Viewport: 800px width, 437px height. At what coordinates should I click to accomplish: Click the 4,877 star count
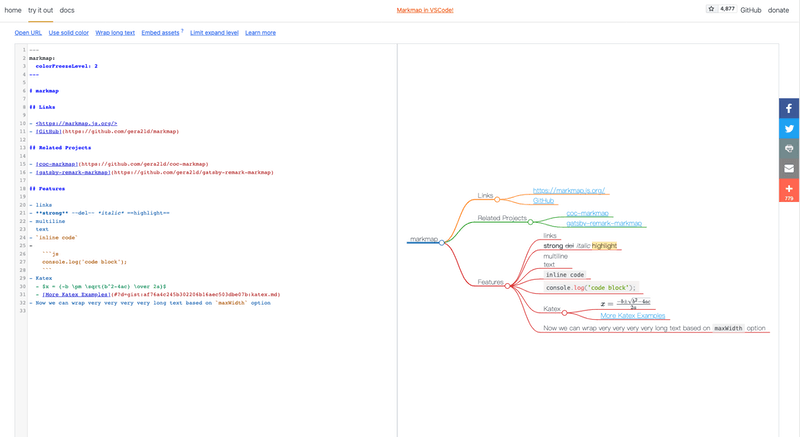728,9
